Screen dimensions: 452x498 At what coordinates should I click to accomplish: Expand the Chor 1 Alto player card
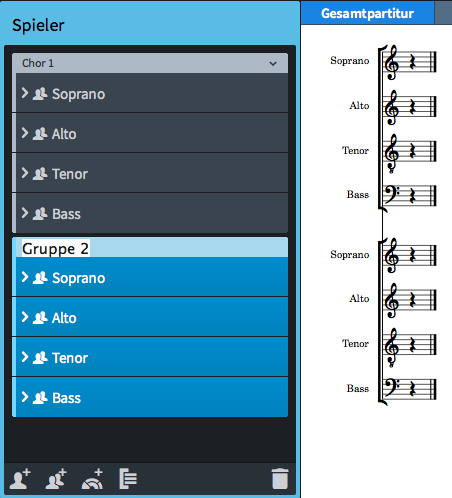point(25,133)
